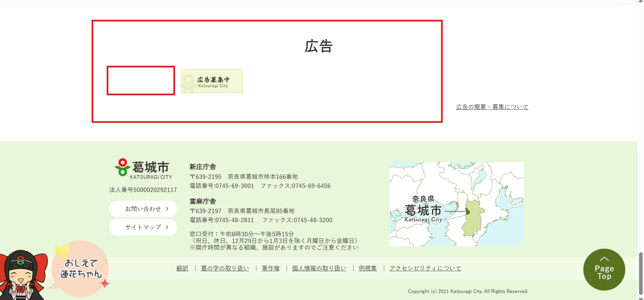Open the 広告の概要・募集について link
Image resolution: width=644 pixels, height=300 pixels.
click(x=492, y=107)
